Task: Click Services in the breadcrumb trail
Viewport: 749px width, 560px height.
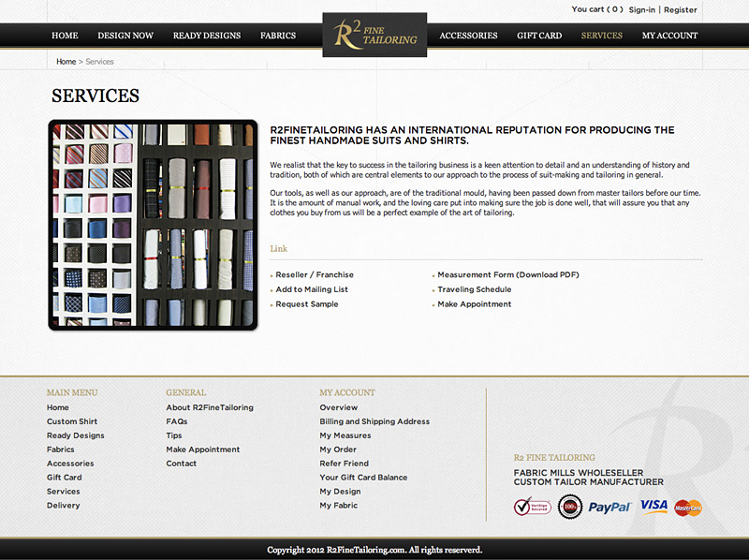Action: 99,62
